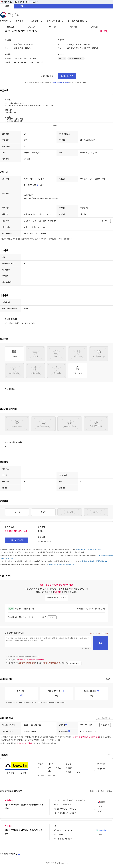Select the 개인 tab

pyautogui.click(x=7, y=6)
